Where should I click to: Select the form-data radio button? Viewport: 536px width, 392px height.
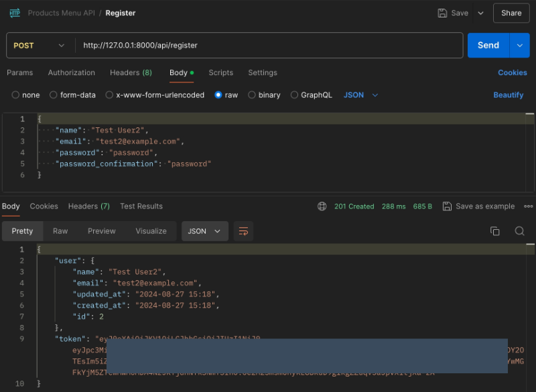54,95
